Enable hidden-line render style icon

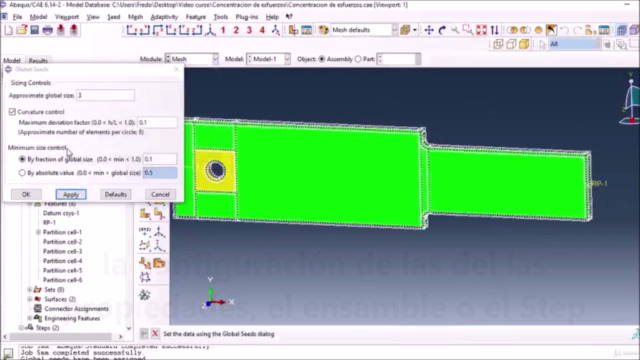tap(511, 44)
